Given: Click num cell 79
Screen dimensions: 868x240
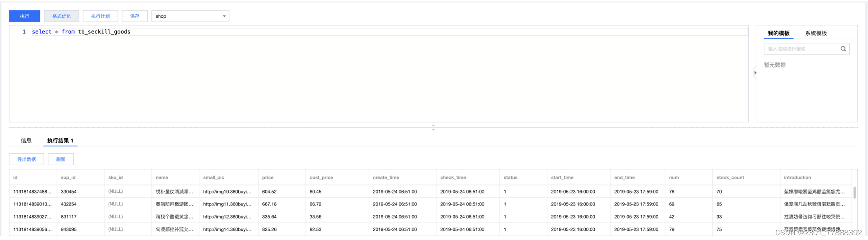Looking at the screenshot, I should point(689,229).
